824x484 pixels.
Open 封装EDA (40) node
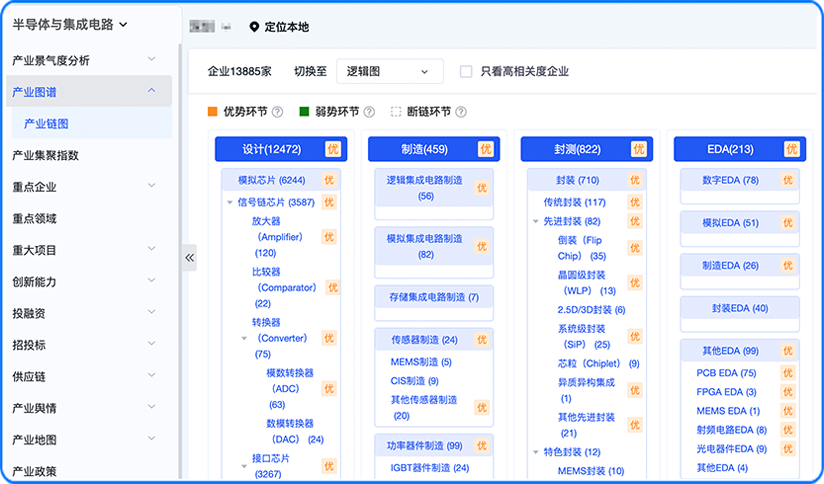point(740,308)
